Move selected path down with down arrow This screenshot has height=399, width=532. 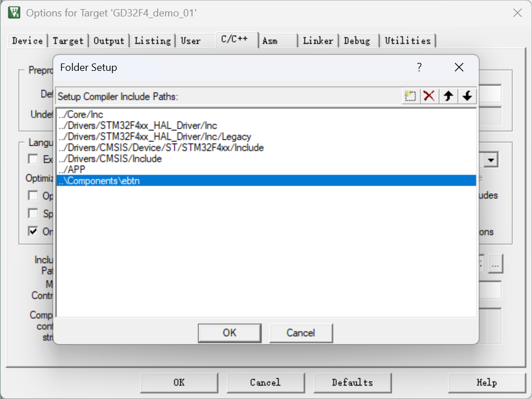tap(467, 96)
